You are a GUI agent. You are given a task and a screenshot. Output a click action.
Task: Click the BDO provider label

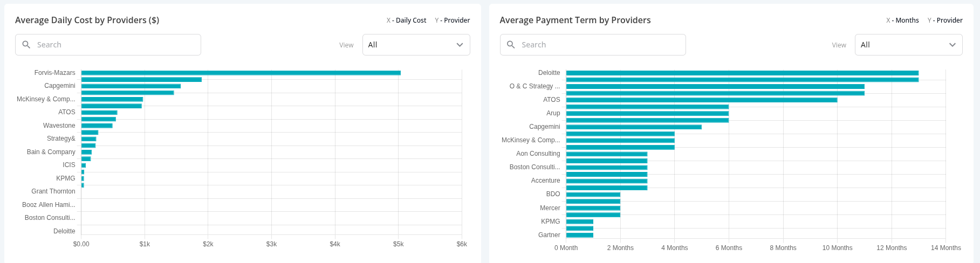[x=553, y=194]
